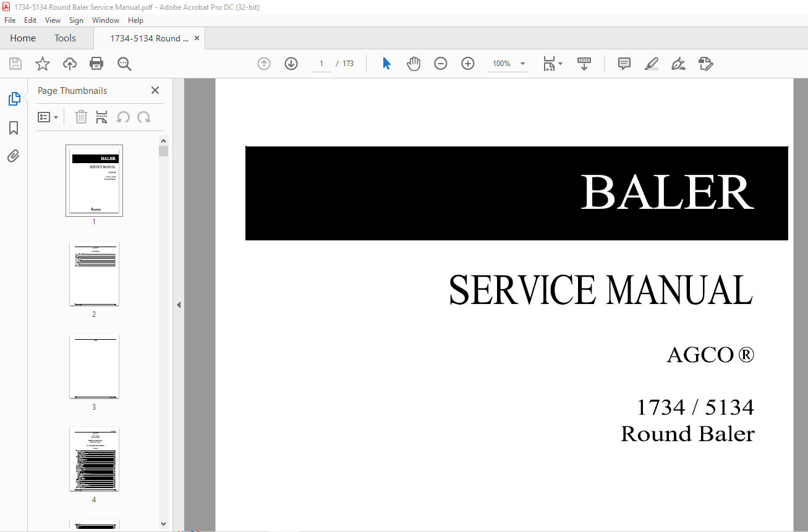Open the Help menu
This screenshot has width=808, height=532.
tap(135, 20)
